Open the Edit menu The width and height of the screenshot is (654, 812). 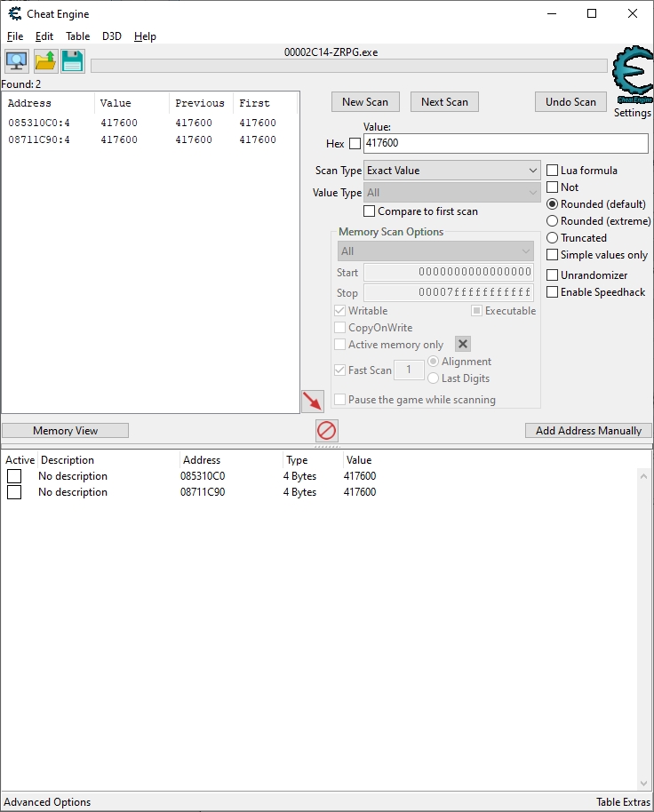tap(44, 36)
